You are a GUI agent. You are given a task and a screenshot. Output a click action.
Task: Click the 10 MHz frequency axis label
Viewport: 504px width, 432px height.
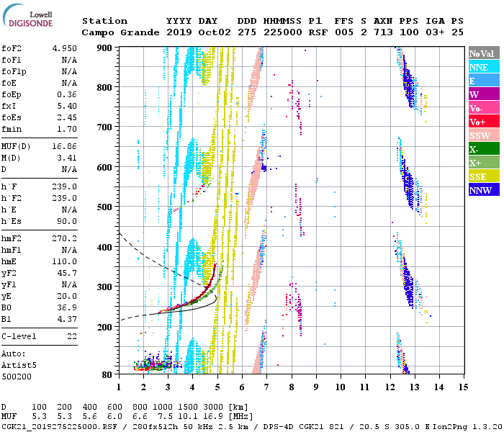pos(341,387)
